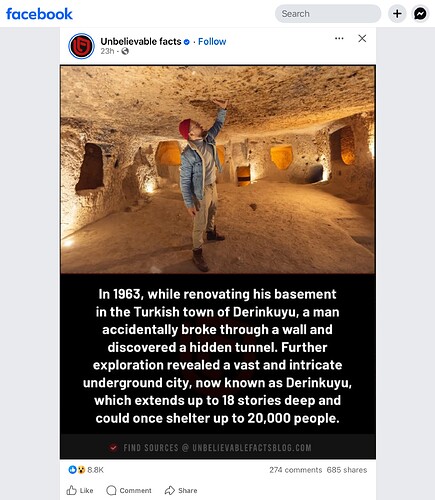The image size is (435, 500).
Task: Click the Comment button
Action: (x=129, y=490)
